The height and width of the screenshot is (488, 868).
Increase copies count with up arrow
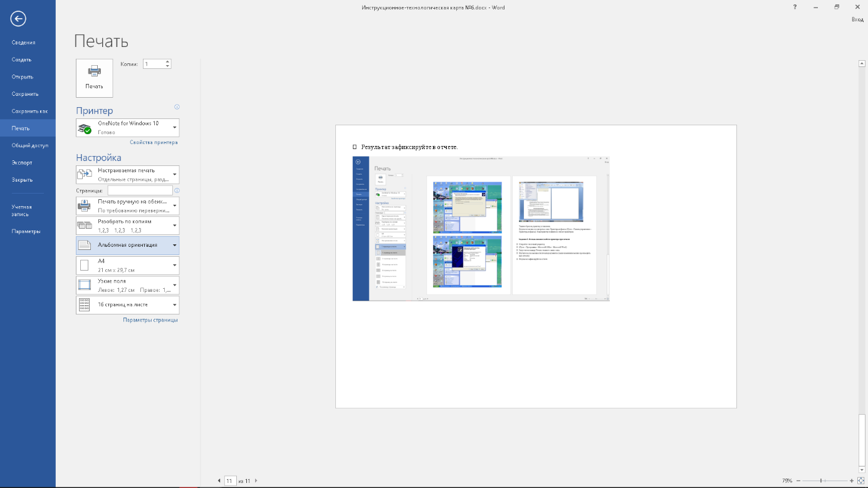point(167,61)
